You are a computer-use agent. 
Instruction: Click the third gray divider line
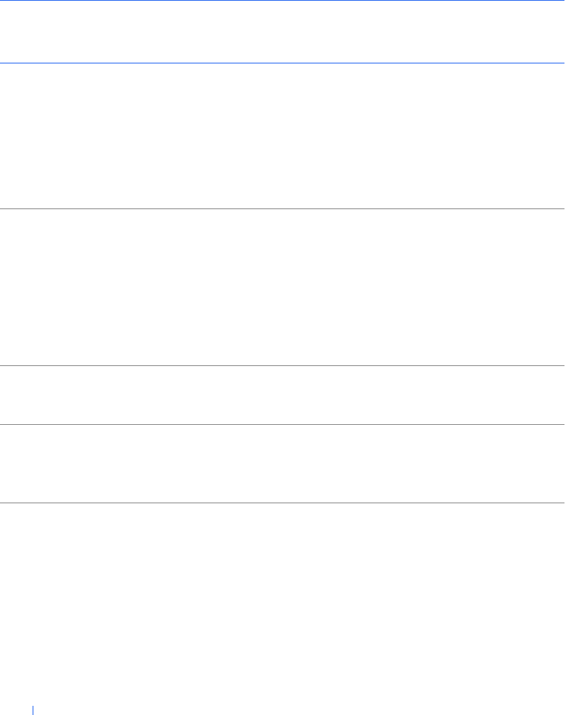[x=281, y=425]
